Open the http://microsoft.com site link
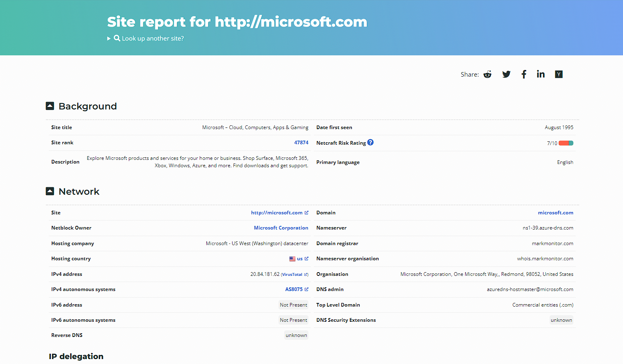The height and width of the screenshot is (364, 623). (277, 212)
